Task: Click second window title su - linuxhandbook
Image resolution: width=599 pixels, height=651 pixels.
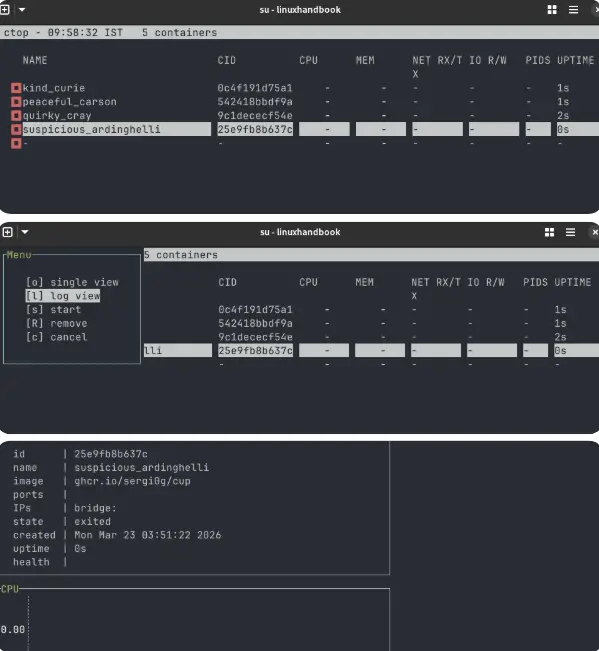Action: tap(300, 232)
